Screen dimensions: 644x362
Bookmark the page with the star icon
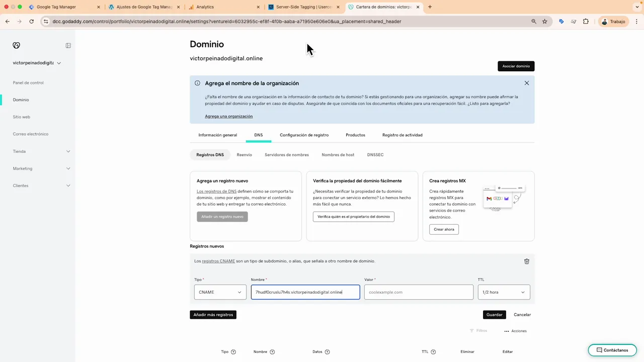pyautogui.click(x=544, y=21)
